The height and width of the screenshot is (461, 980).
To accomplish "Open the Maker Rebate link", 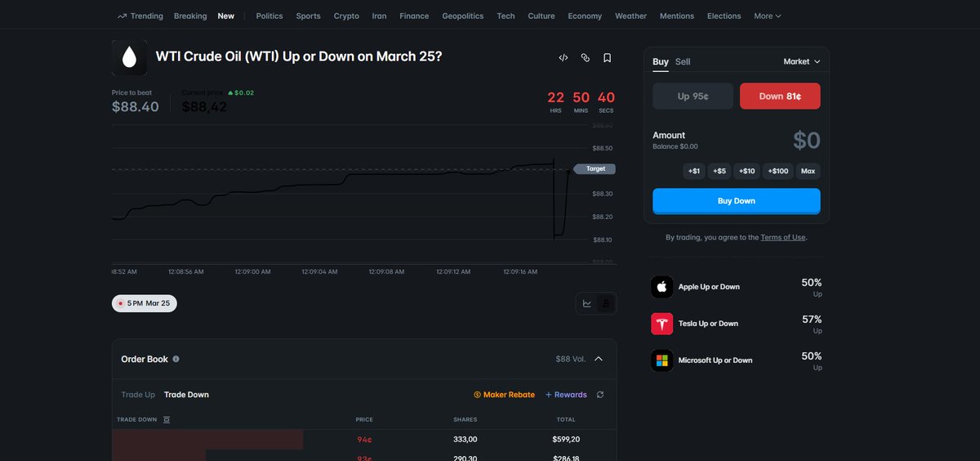I will [x=504, y=395].
